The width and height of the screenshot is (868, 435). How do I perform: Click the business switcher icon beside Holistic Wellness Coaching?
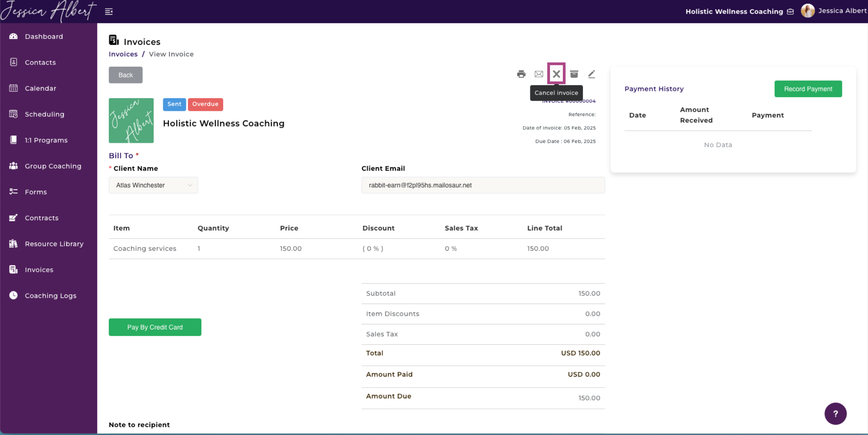[790, 12]
